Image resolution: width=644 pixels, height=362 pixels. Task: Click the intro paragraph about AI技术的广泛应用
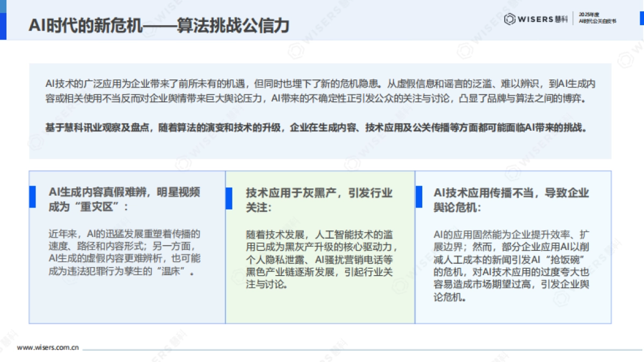(322, 90)
